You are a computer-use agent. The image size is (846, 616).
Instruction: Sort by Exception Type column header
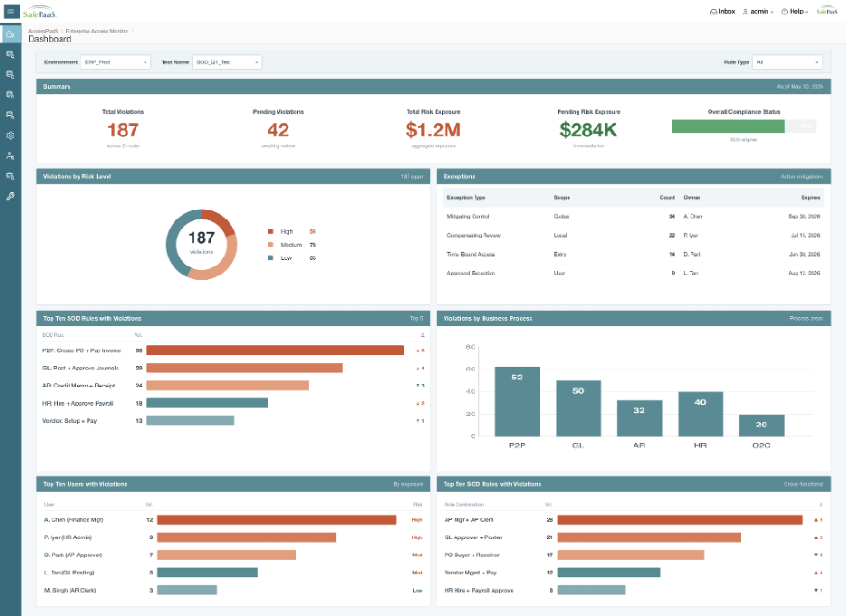(466, 198)
